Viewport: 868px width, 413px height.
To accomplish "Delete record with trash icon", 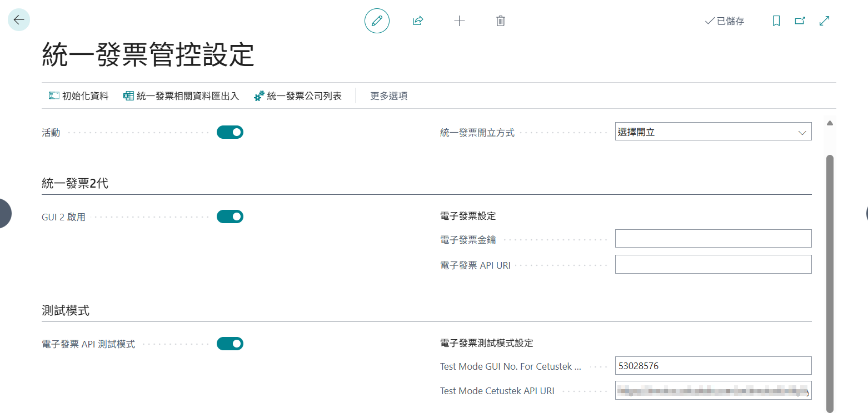I will [x=500, y=21].
